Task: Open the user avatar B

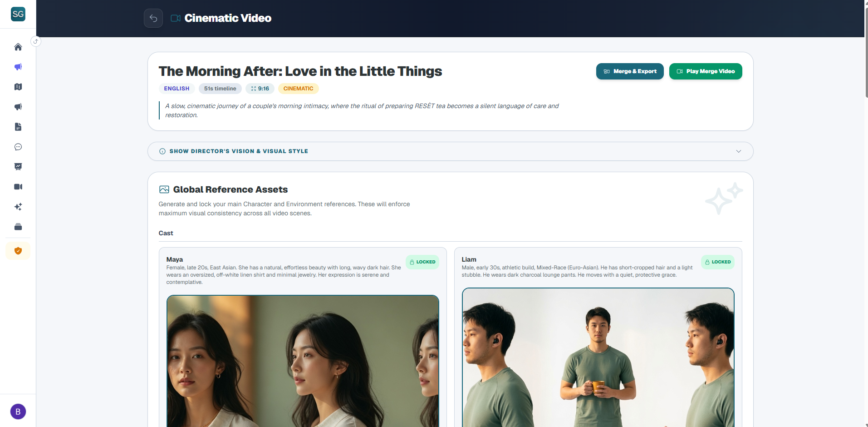Action: click(18, 412)
